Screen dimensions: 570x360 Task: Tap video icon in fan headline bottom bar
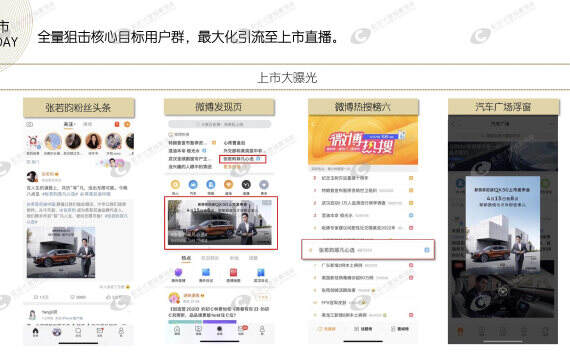click(x=57, y=332)
